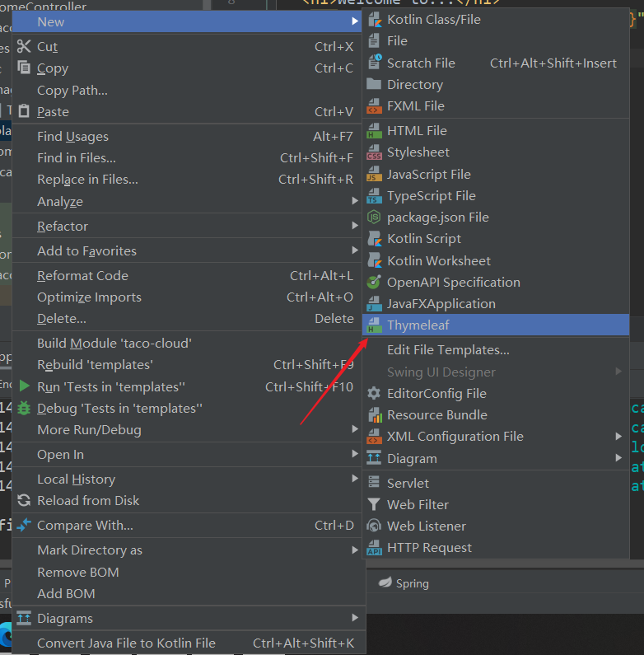Expand the XML Configuration File arrow
The height and width of the screenshot is (655, 644).
(x=618, y=437)
